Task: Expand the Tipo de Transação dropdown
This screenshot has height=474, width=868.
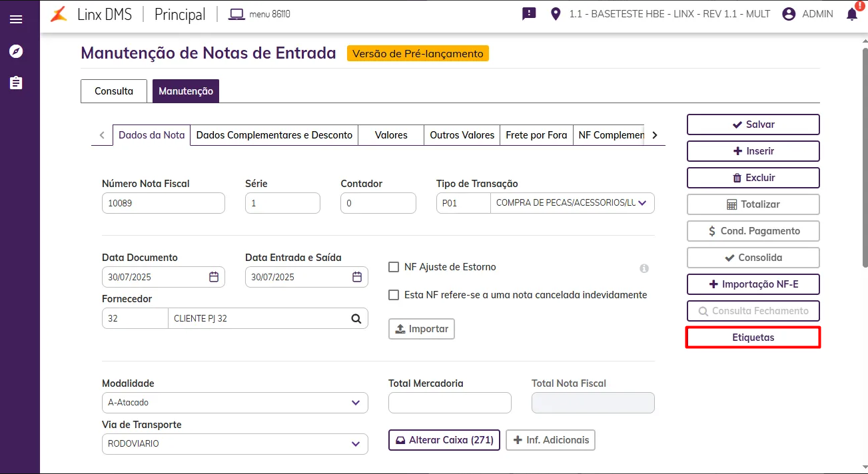Action: coord(642,203)
